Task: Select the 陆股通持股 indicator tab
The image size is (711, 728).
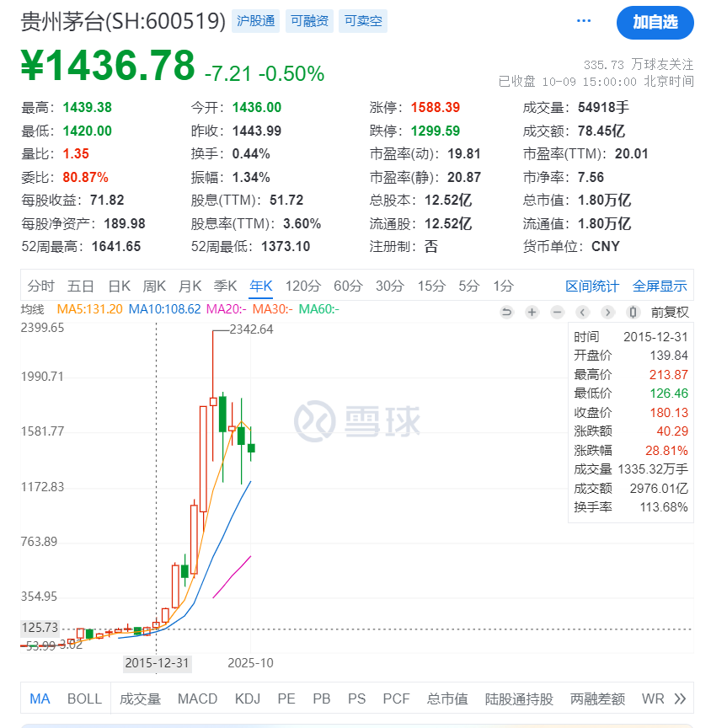Action: click(519, 699)
